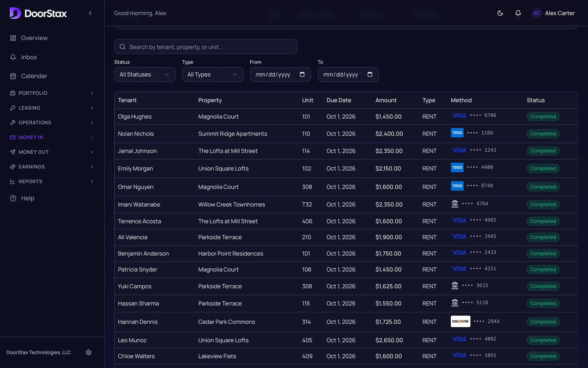Open the settings gear icon
588x368 pixels.
click(88, 352)
